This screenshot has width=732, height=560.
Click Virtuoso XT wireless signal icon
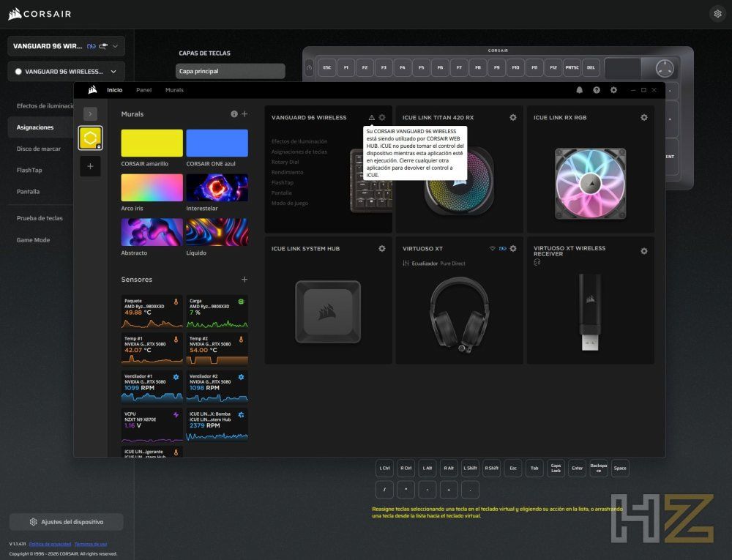[x=492, y=249]
